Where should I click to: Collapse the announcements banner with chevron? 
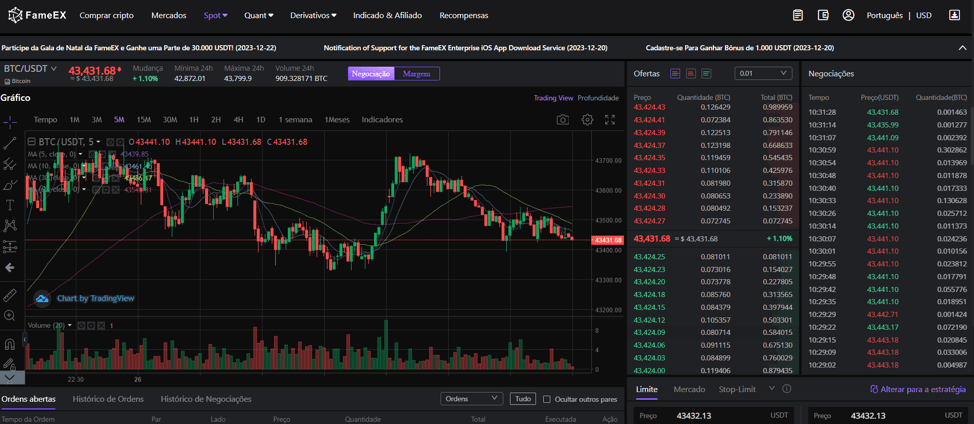click(962, 48)
